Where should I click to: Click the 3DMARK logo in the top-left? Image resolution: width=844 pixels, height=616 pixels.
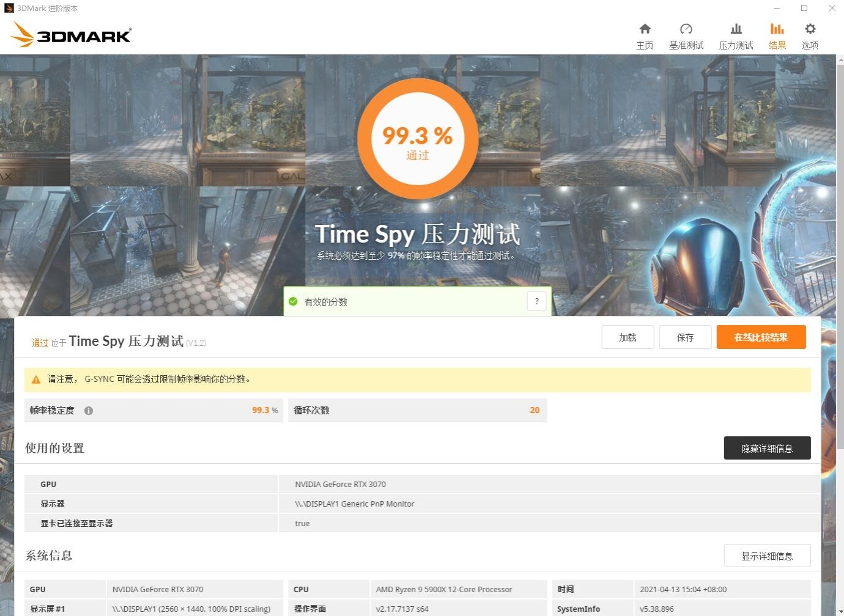(70, 35)
